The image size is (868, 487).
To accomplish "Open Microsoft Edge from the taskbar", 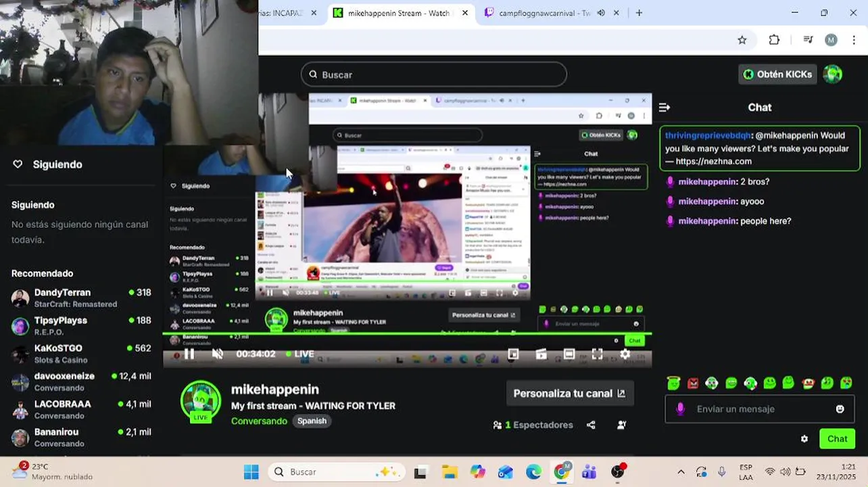I will tap(534, 472).
